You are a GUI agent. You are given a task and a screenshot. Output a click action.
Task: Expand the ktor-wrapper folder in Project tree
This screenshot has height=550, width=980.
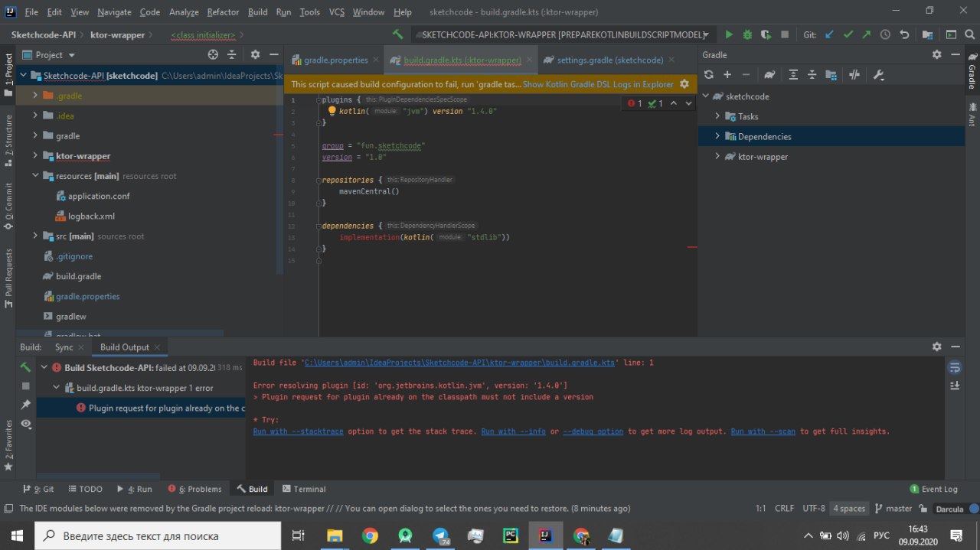pos(35,156)
